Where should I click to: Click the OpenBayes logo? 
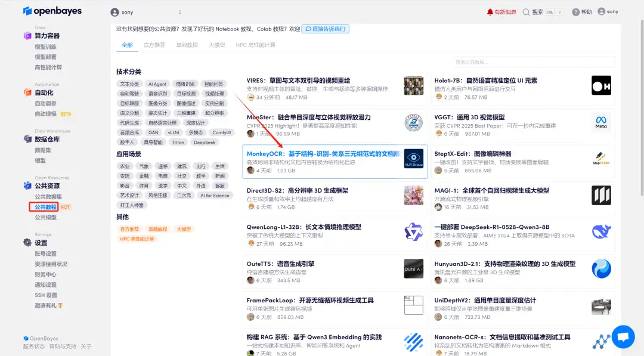52,11
